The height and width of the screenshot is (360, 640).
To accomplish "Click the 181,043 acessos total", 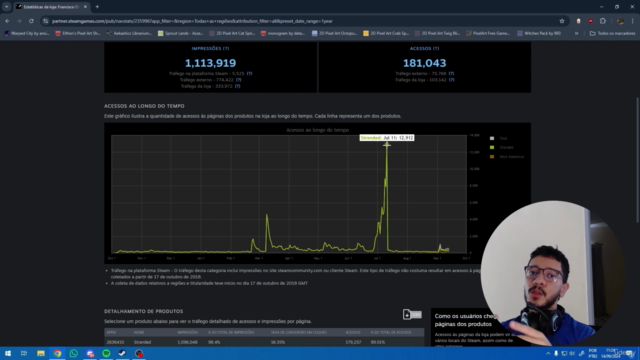I will 424,63.
